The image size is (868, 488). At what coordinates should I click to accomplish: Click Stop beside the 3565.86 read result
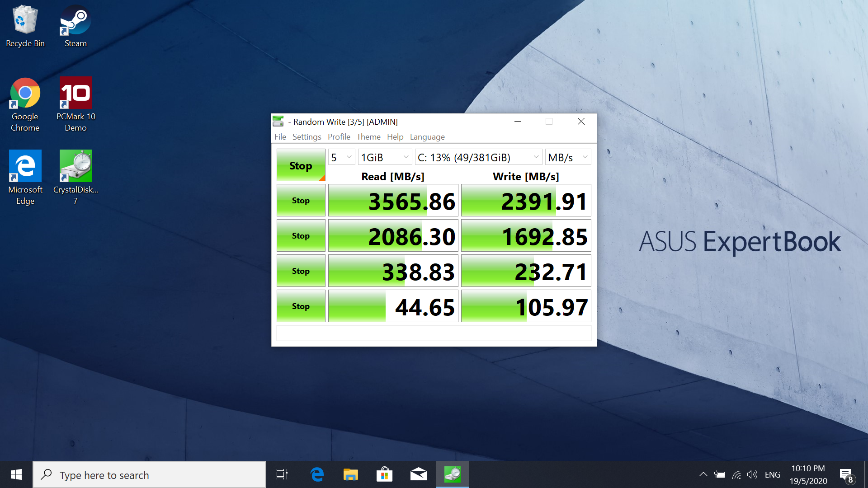301,200
